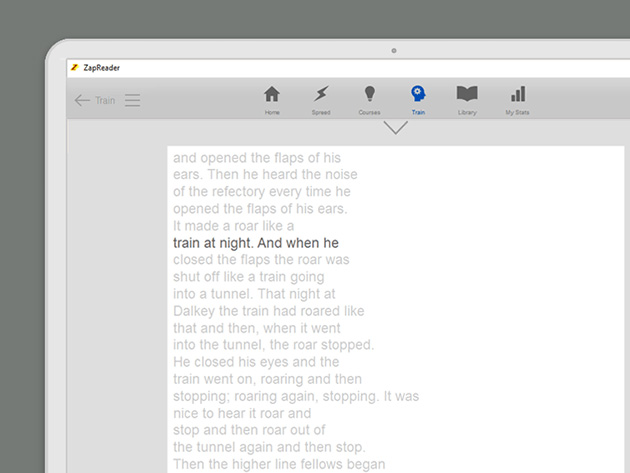
Task: Click line 'stop and then roar out of'
Action: click(249, 430)
